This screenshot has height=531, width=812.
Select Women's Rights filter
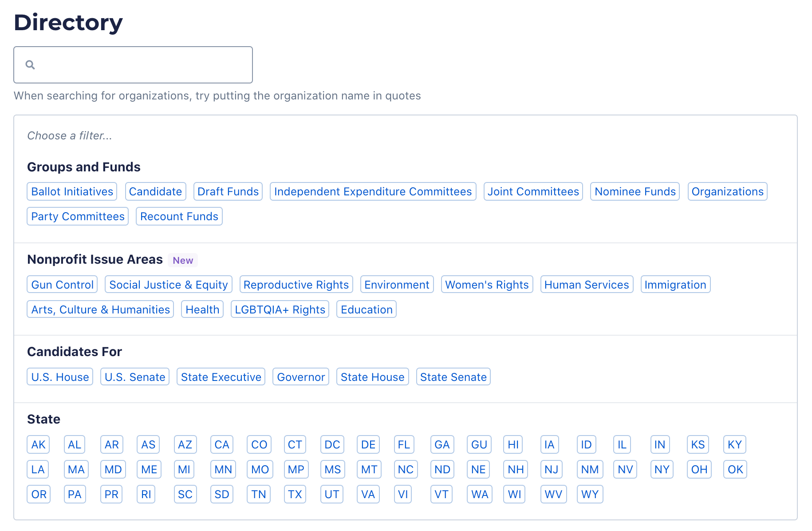487,285
